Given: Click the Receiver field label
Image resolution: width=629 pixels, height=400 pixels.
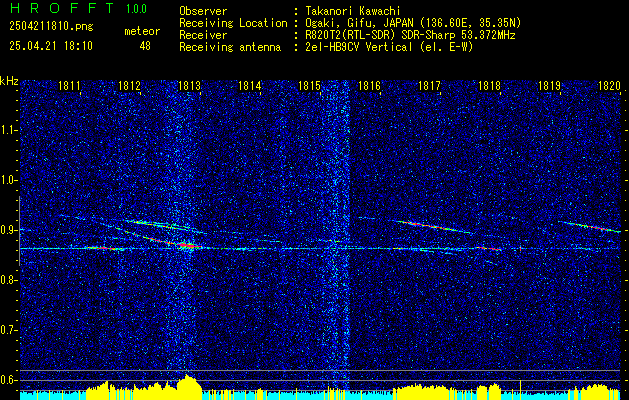Looking at the screenshot, I should [203, 35].
